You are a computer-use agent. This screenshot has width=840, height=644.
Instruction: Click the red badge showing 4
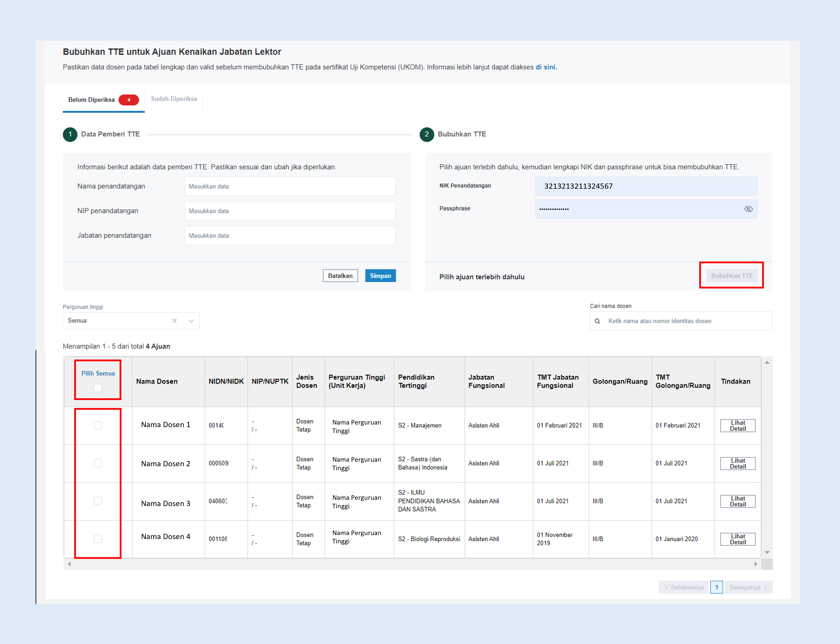coord(129,100)
